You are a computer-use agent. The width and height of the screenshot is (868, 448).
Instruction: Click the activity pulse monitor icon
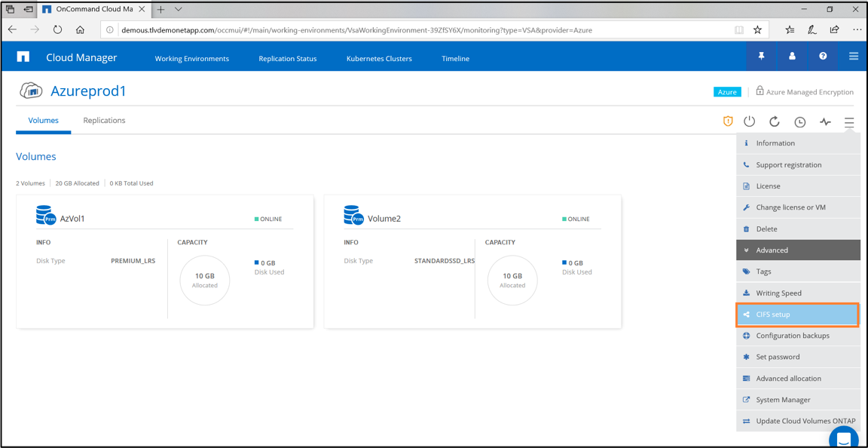(x=825, y=121)
